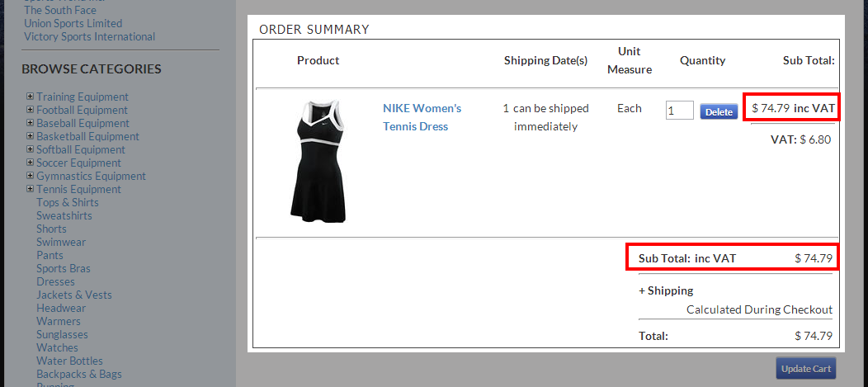Viewport: 868px width, 387px height.
Task: Expand the Tennis Equipment category
Action: 30,189
